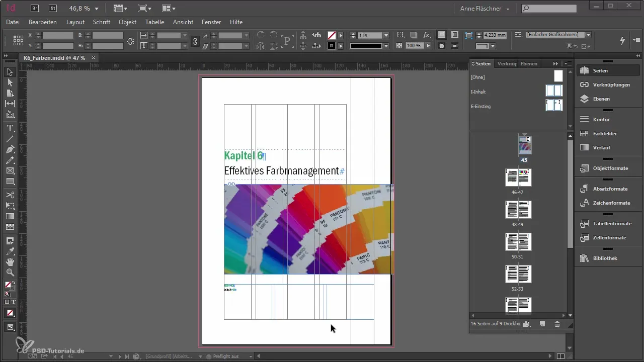Select the Rectangle Frame tool
The image size is (644, 362).
point(10,171)
